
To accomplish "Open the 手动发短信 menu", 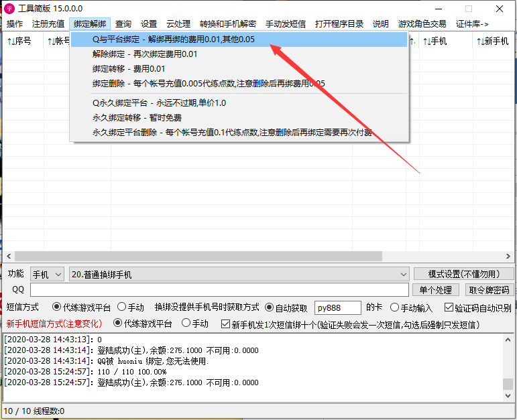I will point(286,23).
